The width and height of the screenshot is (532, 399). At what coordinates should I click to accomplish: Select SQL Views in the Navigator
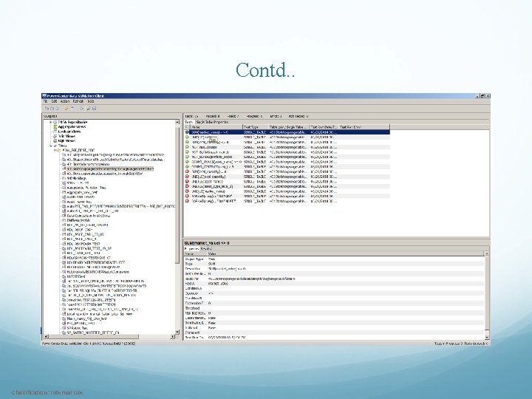(66, 141)
